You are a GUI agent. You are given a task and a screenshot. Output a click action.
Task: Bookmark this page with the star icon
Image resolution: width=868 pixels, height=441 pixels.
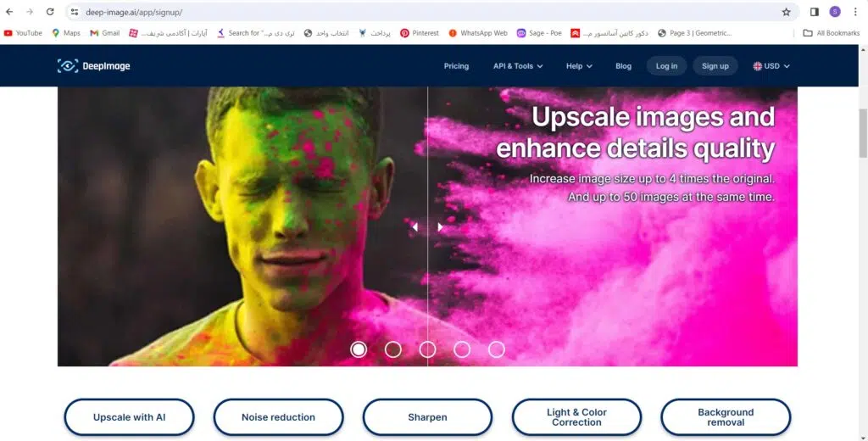[786, 12]
